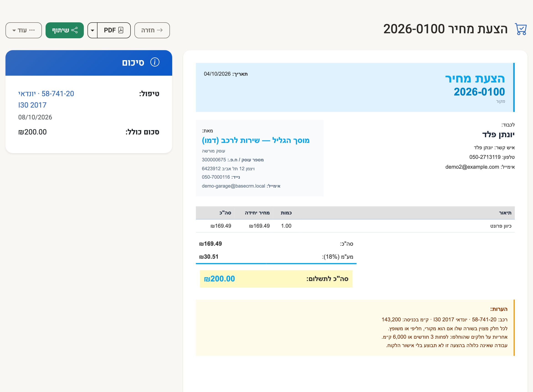Click the PDF export button

click(x=114, y=30)
